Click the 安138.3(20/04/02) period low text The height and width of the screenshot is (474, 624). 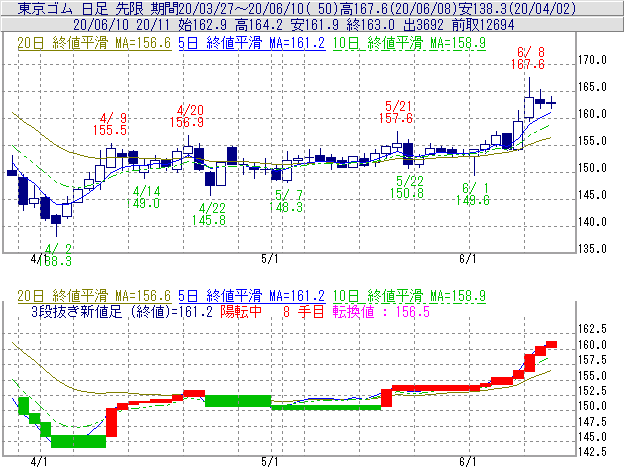(x=517, y=8)
